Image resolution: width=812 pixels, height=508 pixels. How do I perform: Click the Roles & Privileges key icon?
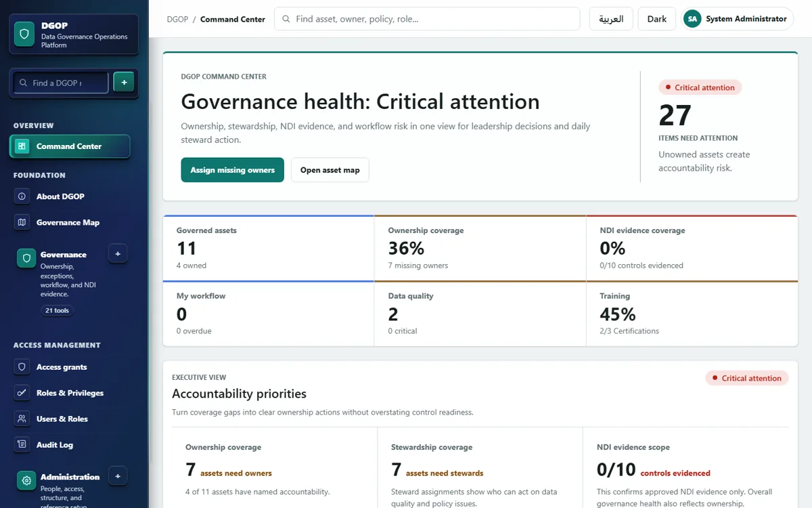point(22,393)
